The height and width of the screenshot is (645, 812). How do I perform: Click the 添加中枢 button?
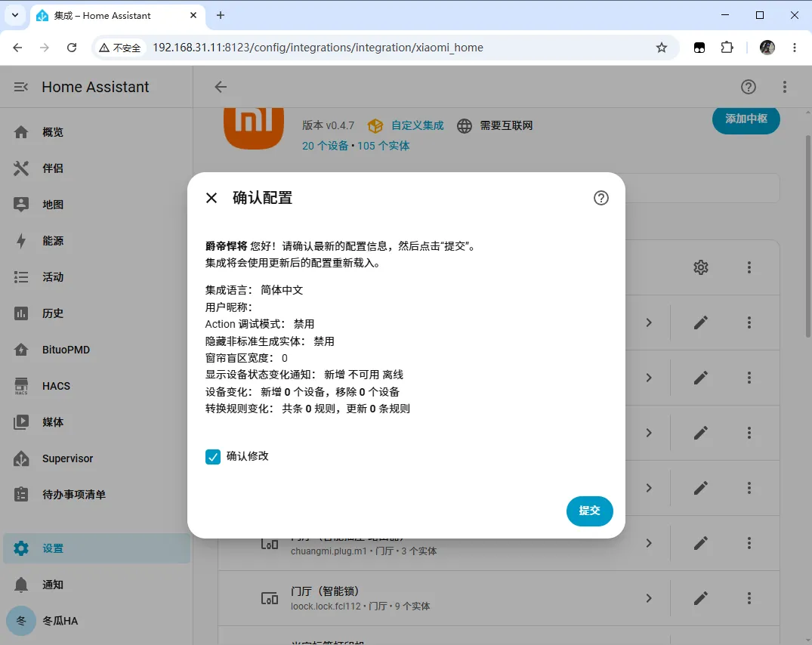pyautogui.click(x=746, y=119)
